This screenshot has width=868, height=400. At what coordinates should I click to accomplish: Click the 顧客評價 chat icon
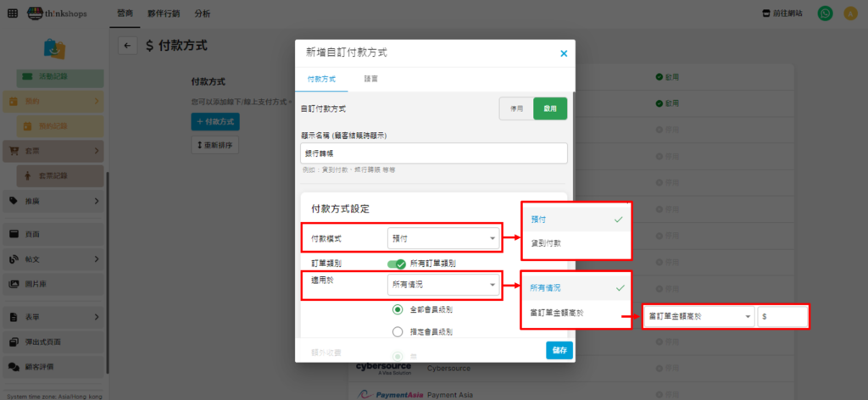pos(14,366)
